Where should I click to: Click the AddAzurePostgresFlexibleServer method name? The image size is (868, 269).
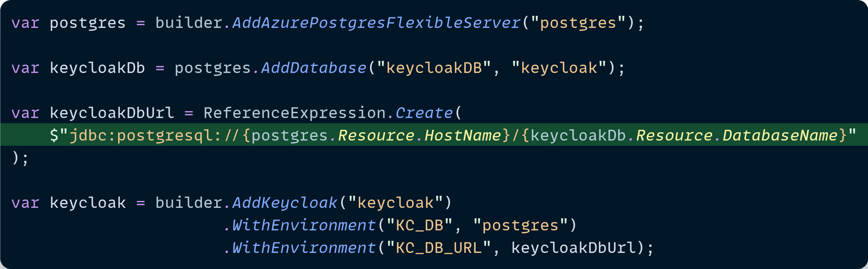point(376,23)
